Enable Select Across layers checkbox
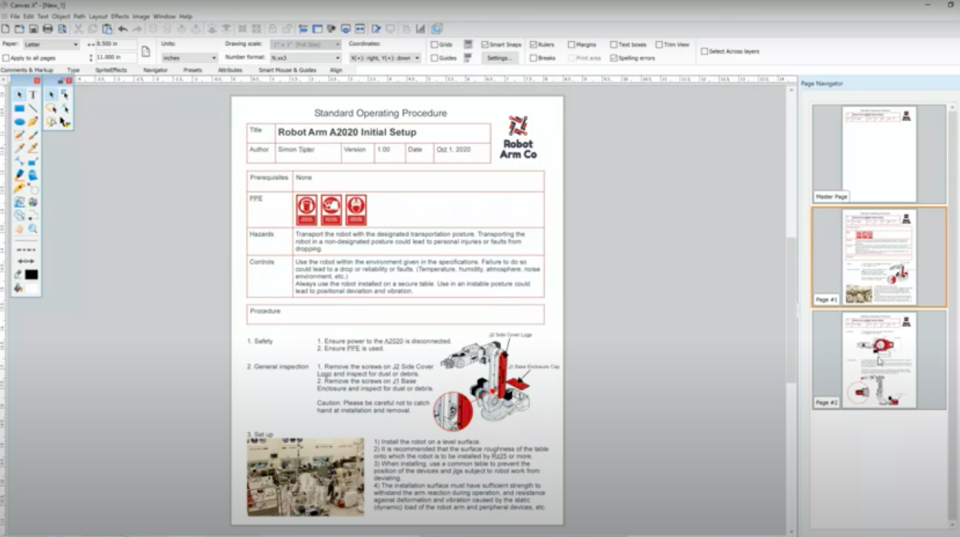The image size is (960, 537). (x=704, y=51)
